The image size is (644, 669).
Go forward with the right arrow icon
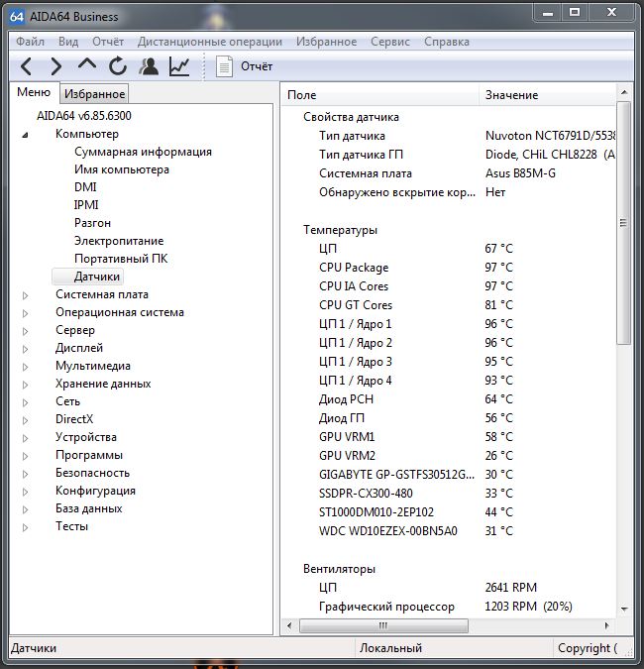pyautogui.click(x=55, y=66)
